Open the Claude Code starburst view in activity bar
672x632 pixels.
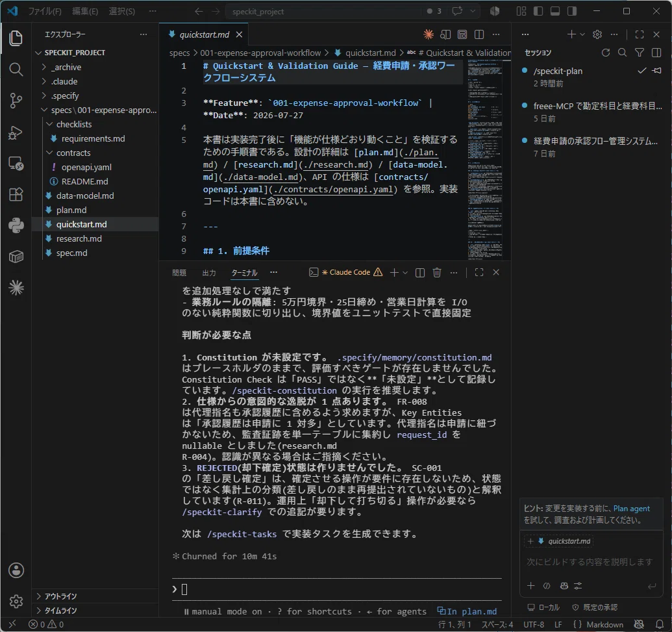(16, 287)
